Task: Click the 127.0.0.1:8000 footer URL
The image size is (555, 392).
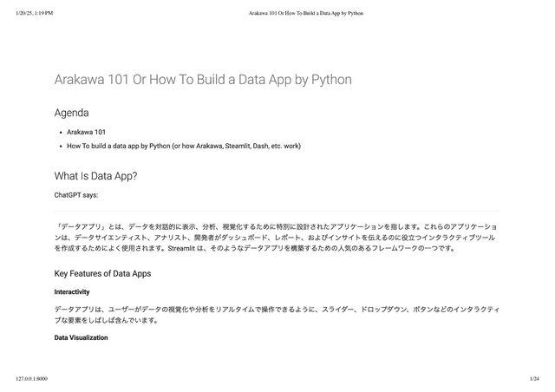Action: pyautogui.click(x=31, y=378)
